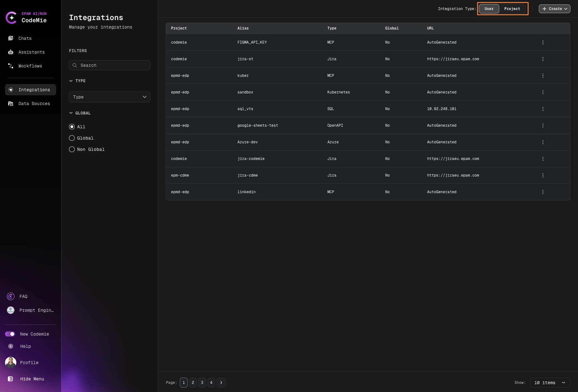Click the CodeMie logo
Image resolution: width=578 pixels, height=392 pixels.
(12, 18)
